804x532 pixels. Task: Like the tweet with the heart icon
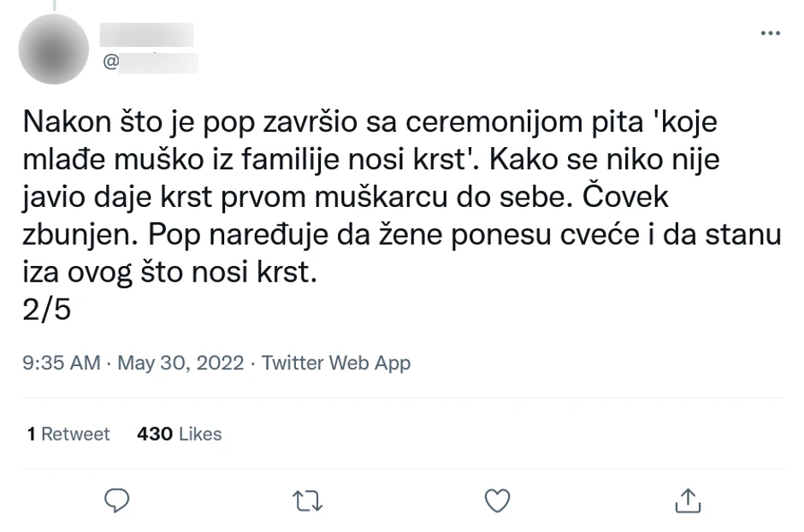pos(497,500)
